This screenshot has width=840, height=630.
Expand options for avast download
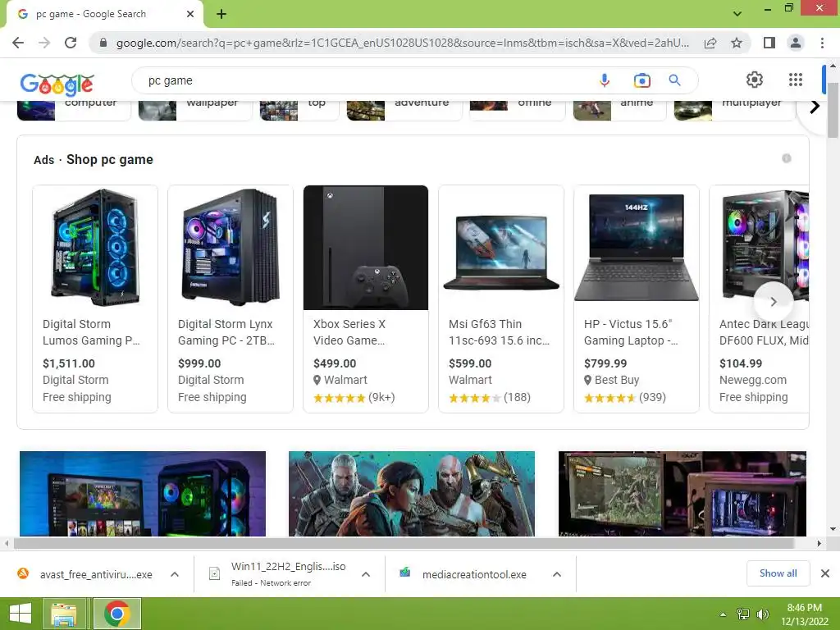point(175,574)
